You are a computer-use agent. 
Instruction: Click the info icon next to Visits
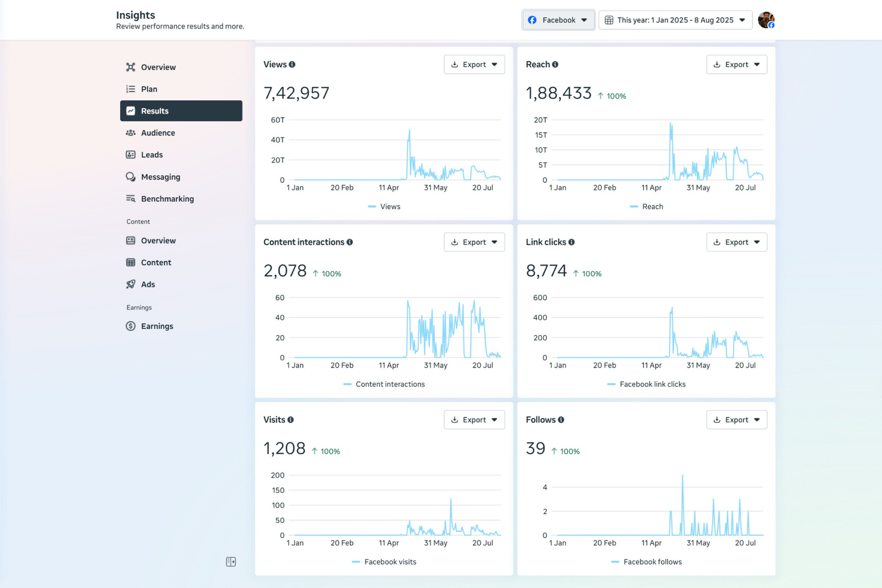291,420
